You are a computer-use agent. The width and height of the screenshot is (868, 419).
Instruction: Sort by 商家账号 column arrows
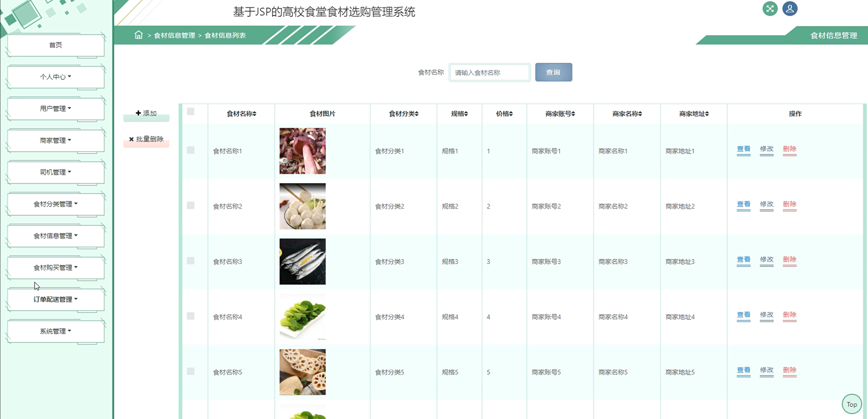(x=573, y=114)
